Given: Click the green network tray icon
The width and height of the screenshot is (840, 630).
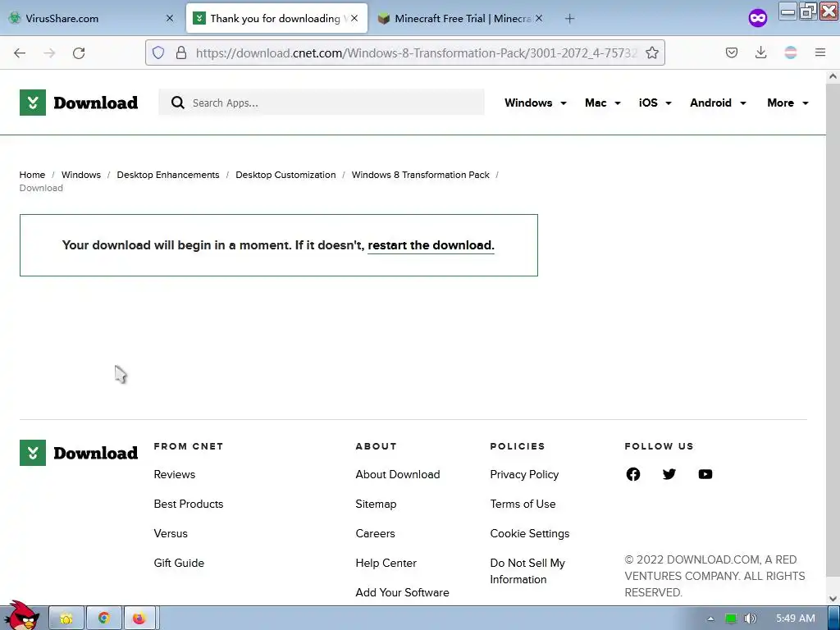Looking at the screenshot, I should (x=731, y=619).
